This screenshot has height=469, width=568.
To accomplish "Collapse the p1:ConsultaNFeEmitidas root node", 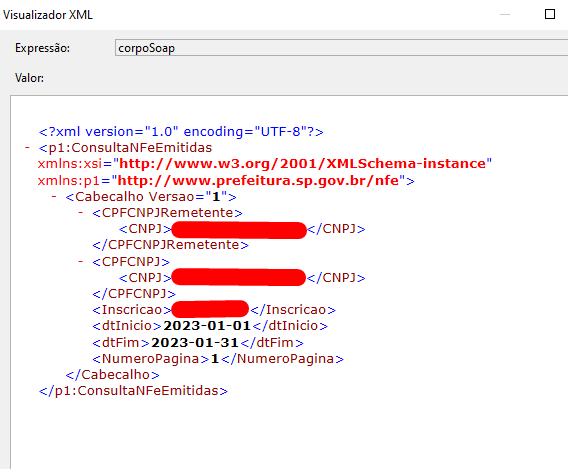I will (x=27, y=147).
